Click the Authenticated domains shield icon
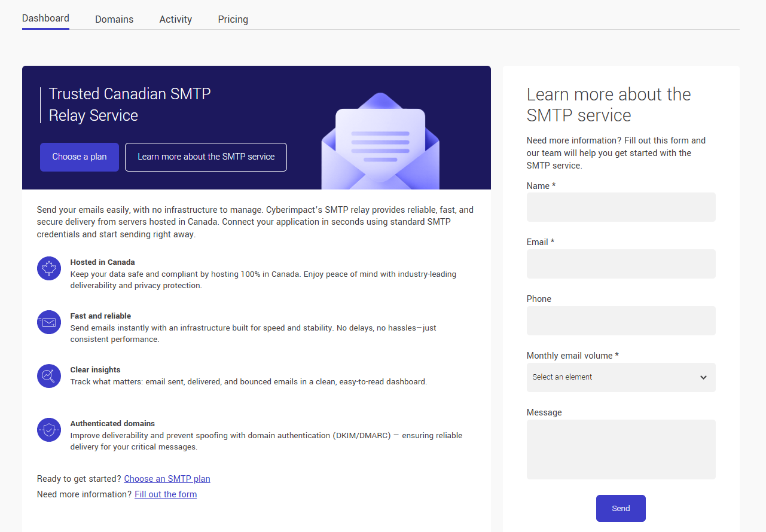 49,430
